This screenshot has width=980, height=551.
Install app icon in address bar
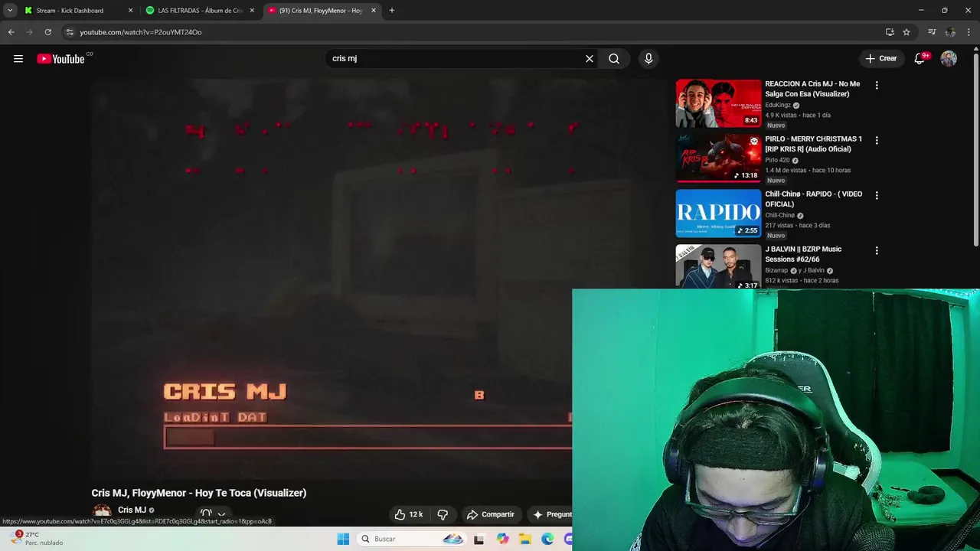click(x=890, y=32)
